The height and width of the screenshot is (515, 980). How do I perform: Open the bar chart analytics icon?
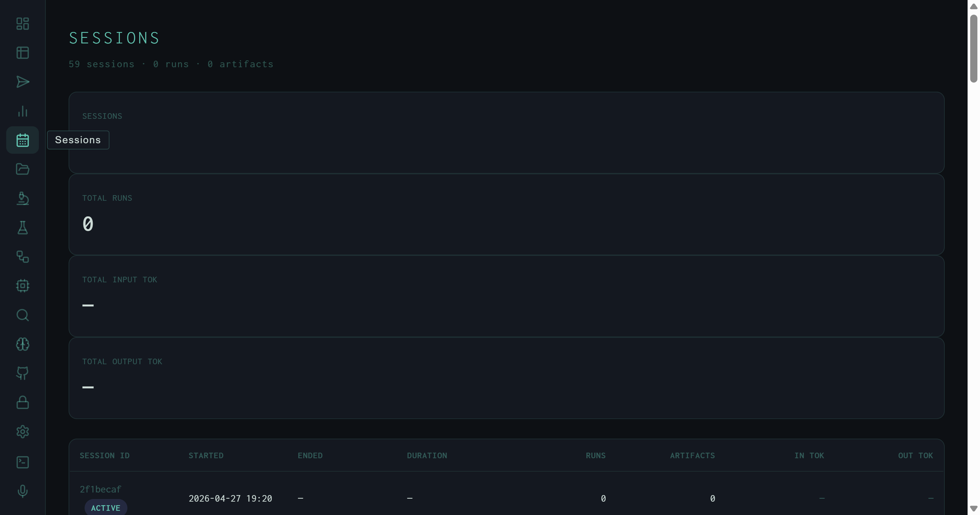[x=23, y=111]
